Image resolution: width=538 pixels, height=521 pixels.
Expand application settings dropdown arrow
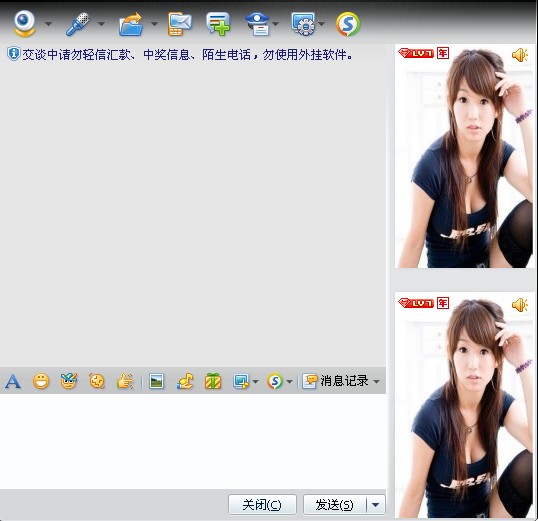[321, 24]
